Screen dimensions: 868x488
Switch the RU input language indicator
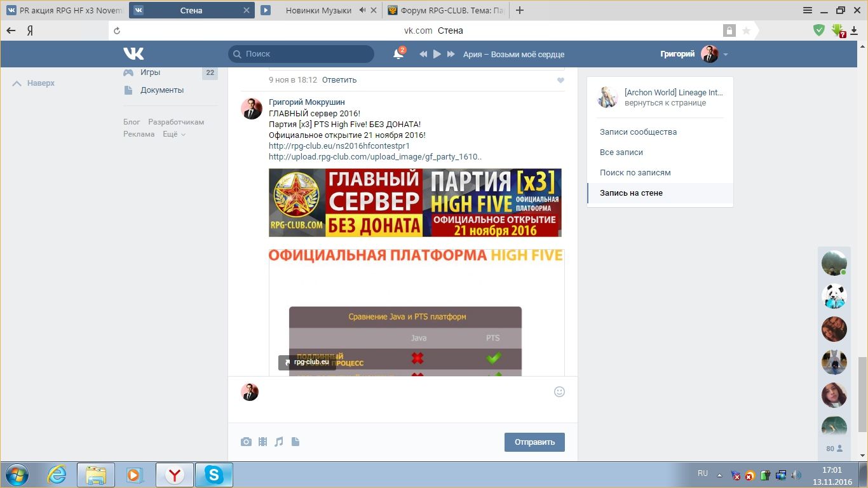pos(703,473)
